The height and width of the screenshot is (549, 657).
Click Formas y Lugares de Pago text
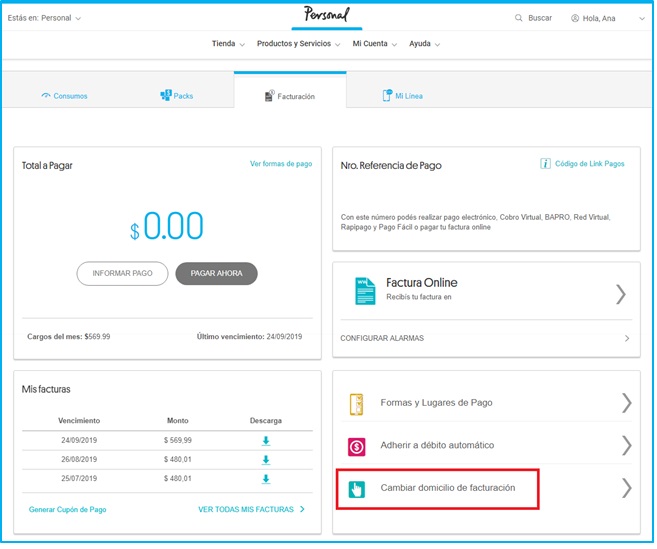click(438, 404)
